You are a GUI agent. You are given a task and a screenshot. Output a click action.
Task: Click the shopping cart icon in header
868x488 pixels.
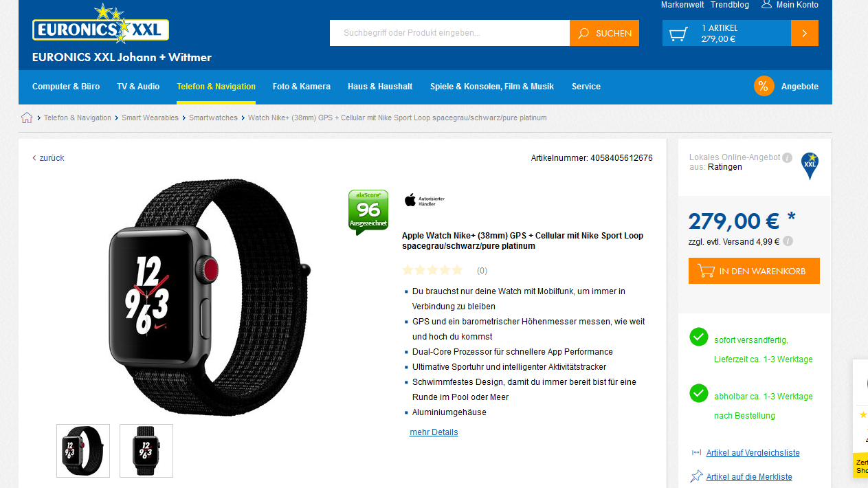678,34
